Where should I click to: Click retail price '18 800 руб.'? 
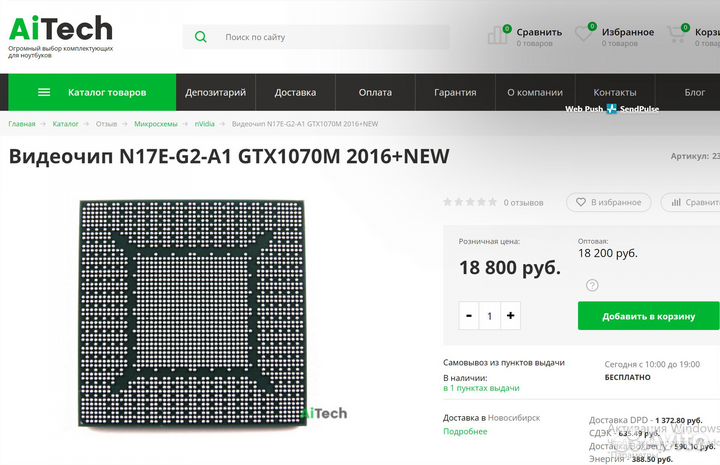pos(510,268)
